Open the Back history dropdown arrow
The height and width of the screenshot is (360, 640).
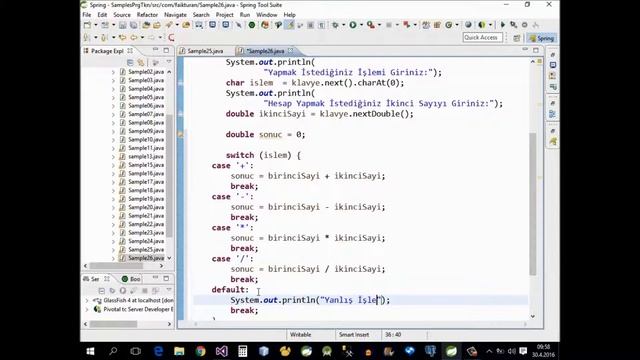142,38
